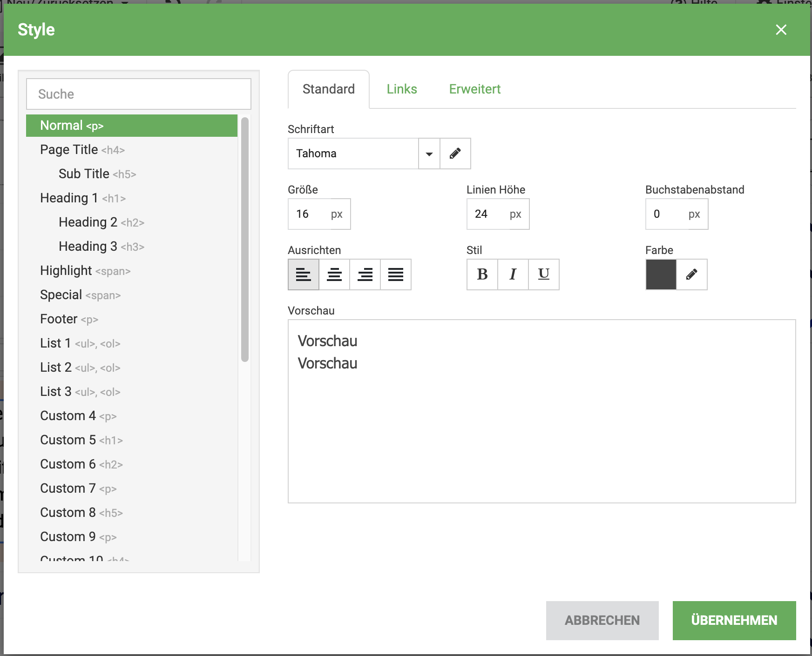Open the Größe px unit selector

[x=337, y=214]
